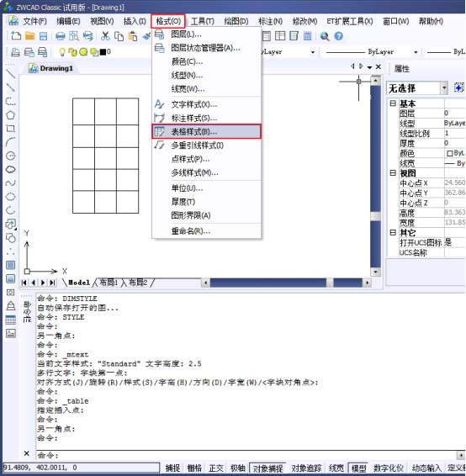This screenshot has height=476, width=466.
Task: Select the Hatch tool
Action: (10, 265)
